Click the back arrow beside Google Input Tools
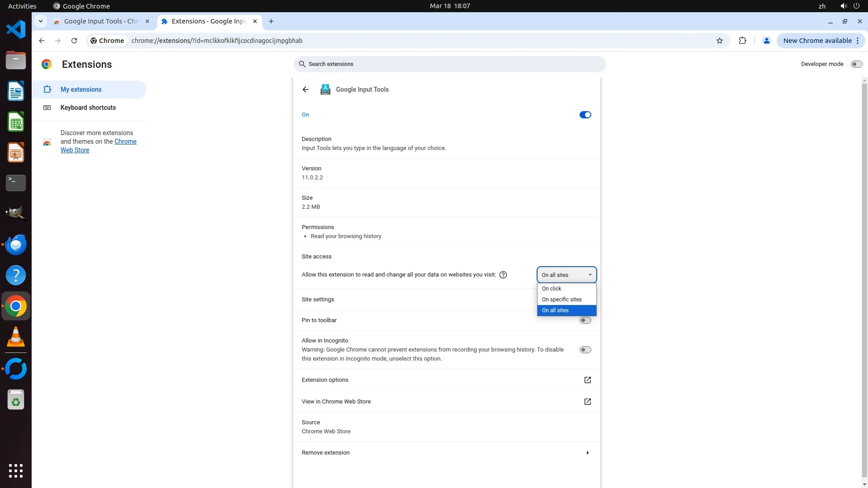This screenshot has height=488, width=868. 306,89
